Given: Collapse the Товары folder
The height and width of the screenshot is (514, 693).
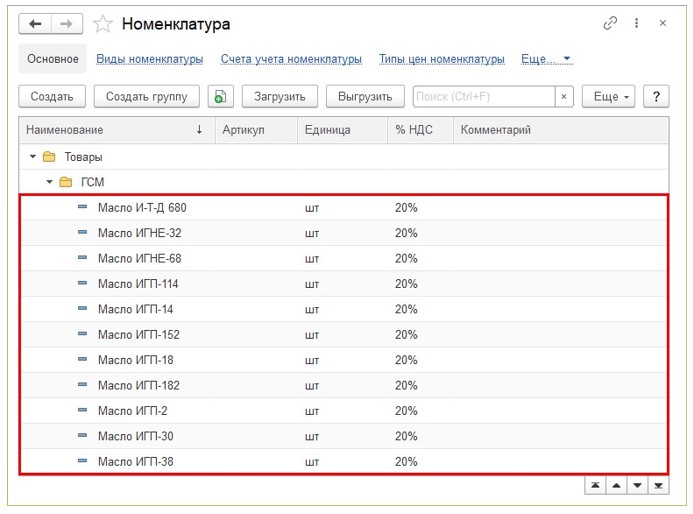Looking at the screenshot, I should pos(33,157).
